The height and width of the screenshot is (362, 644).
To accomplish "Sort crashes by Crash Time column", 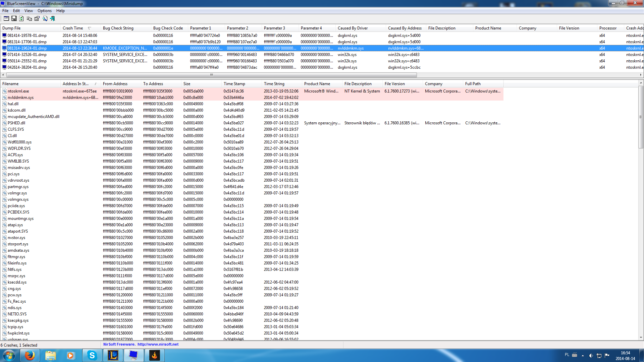I will click(80, 28).
